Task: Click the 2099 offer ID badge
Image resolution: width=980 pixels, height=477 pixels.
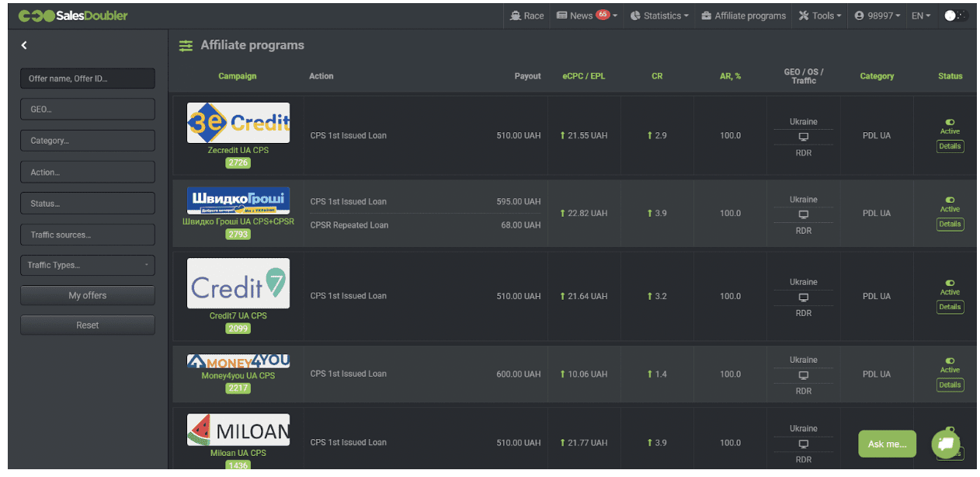Action: [x=238, y=329]
